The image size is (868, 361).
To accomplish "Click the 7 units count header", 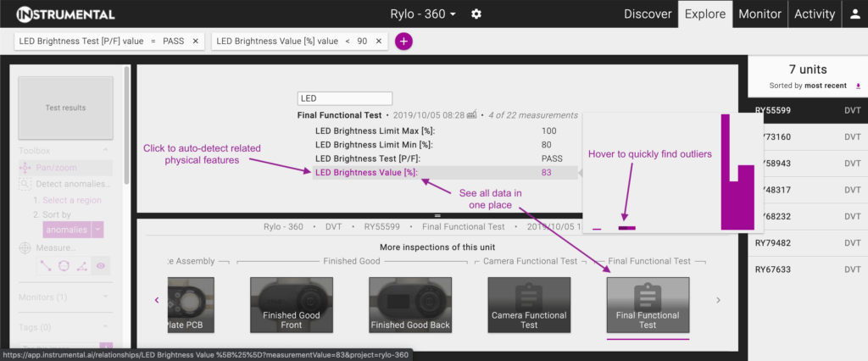I will coord(808,69).
